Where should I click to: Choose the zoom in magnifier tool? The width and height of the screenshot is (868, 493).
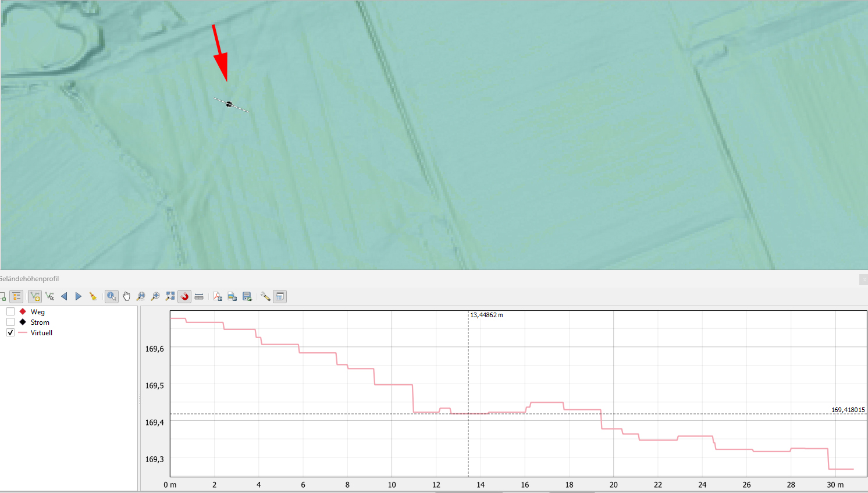click(155, 296)
